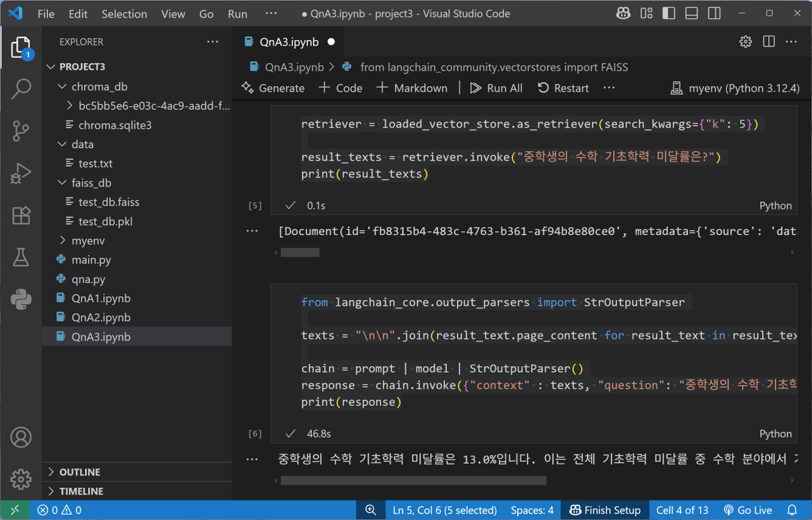Open the Manage gear in activity bar
Screen dimensions: 812x520
tap(21, 479)
